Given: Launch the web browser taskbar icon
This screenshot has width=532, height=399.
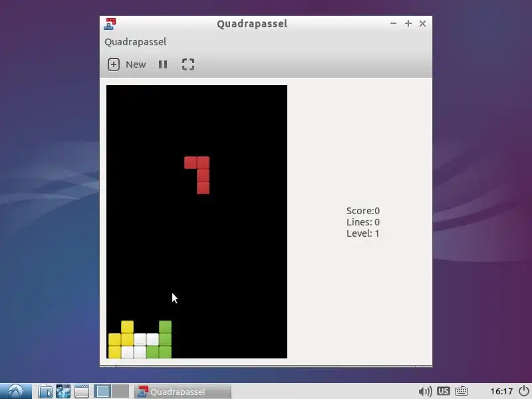Looking at the screenshot, I should pos(63,391).
